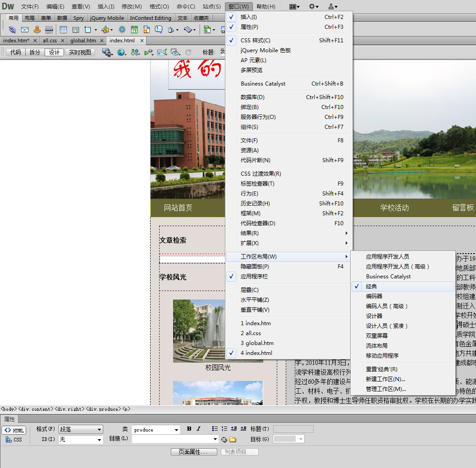
Task: Open the 格式 dropdown showing 段落
Action: (81, 430)
